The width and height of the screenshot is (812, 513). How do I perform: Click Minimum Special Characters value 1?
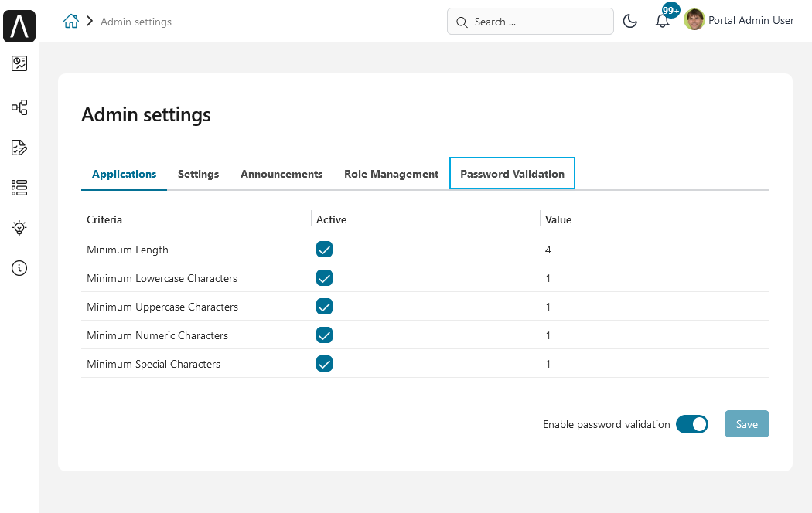coord(548,364)
